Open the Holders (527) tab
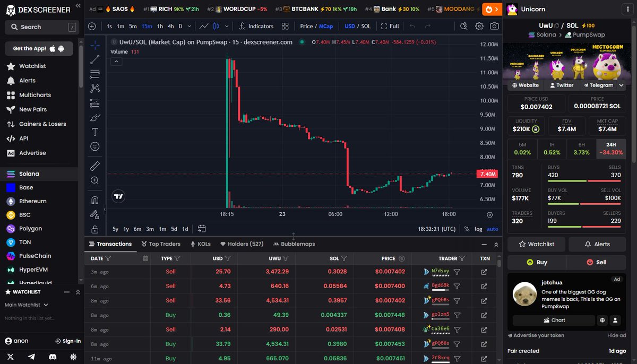Viewport: 637px width, 364px height. click(x=242, y=244)
